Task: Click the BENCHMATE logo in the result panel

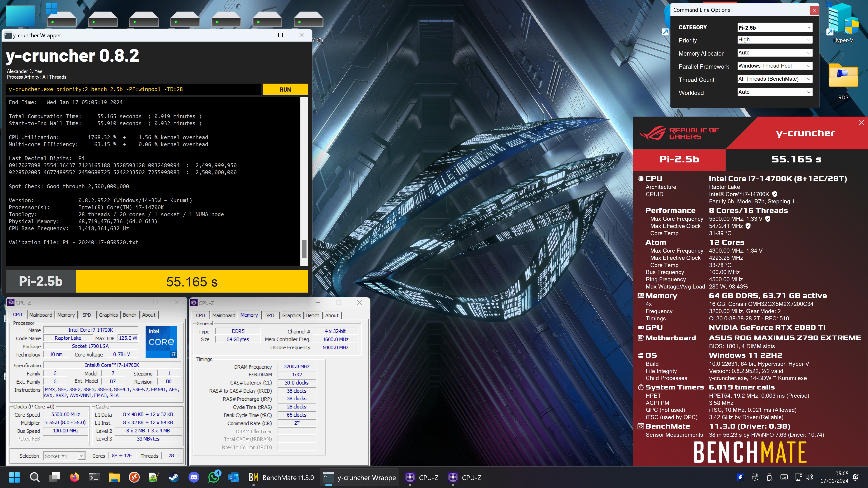Action: pos(750,452)
